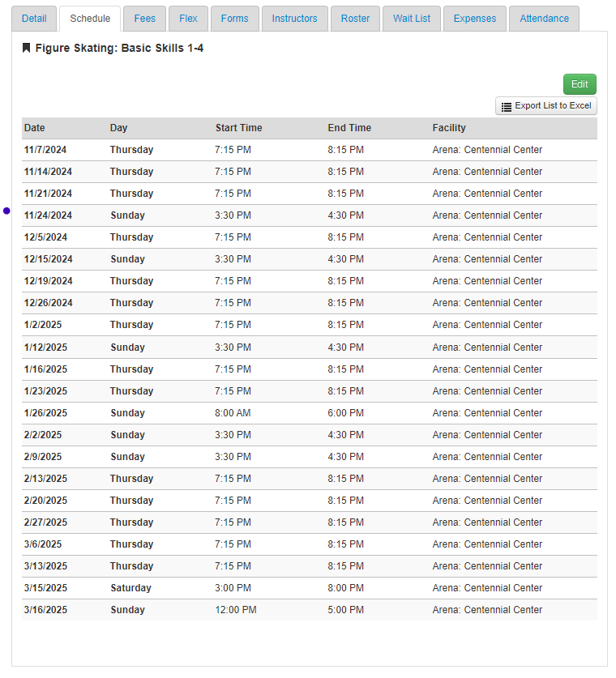
Task: Click the list icon in Export button
Action: 506,106
